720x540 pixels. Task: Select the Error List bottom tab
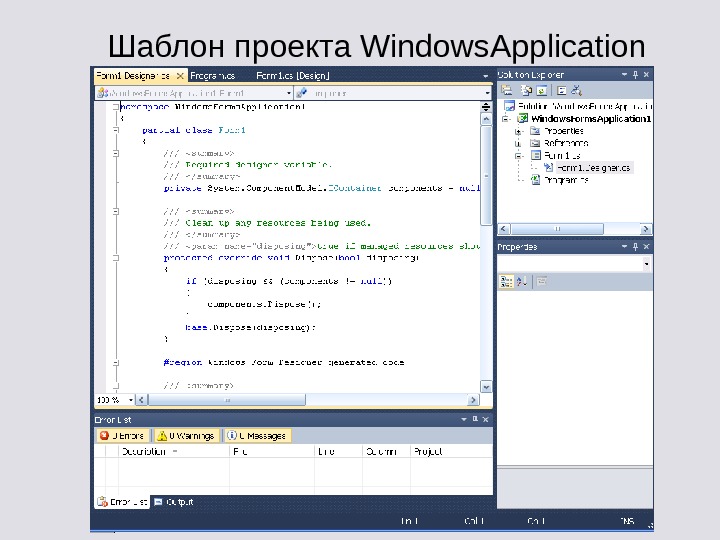123,502
